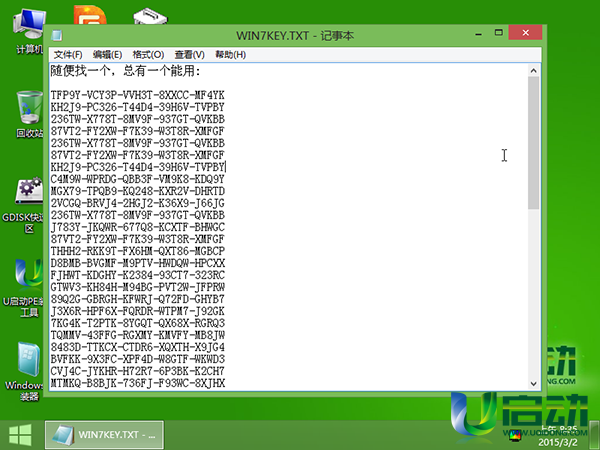Open the 编辑(E) menu
600x450 pixels.
107,55
